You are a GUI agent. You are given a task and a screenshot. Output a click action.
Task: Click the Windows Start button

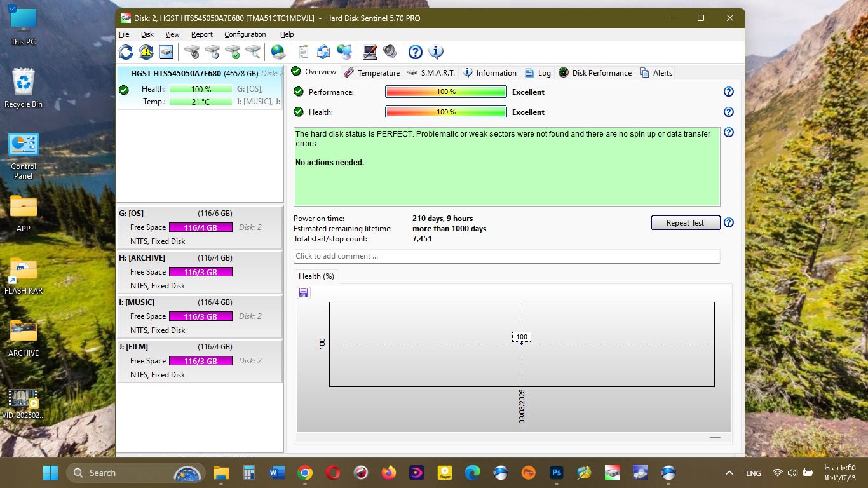tap(50, 473)
